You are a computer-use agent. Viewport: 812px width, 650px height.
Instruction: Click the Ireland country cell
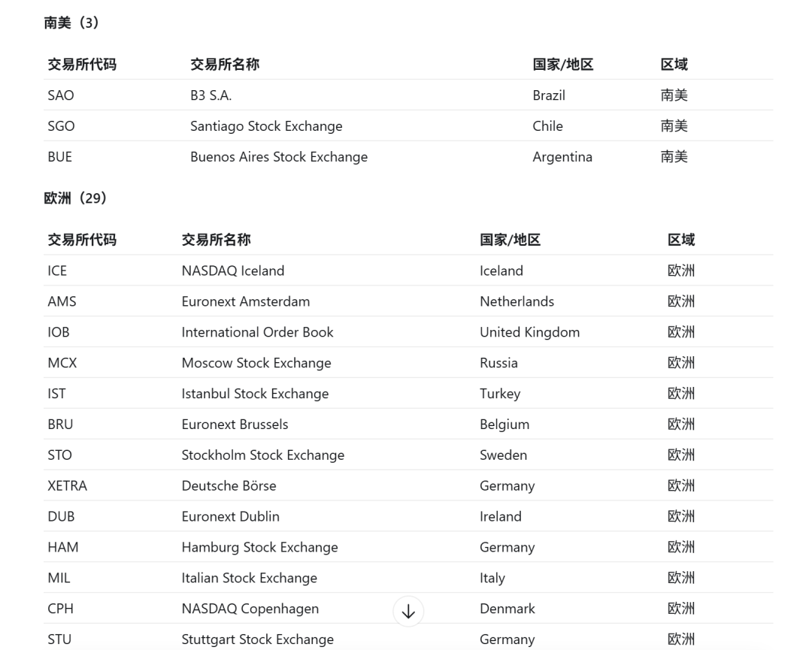(x=501, y=516)
